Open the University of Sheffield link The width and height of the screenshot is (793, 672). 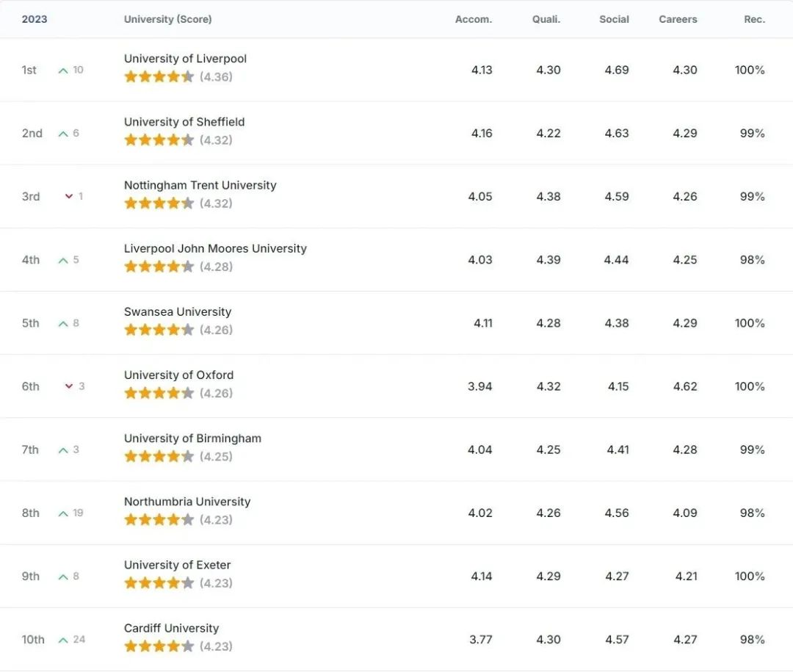(184, 122)
